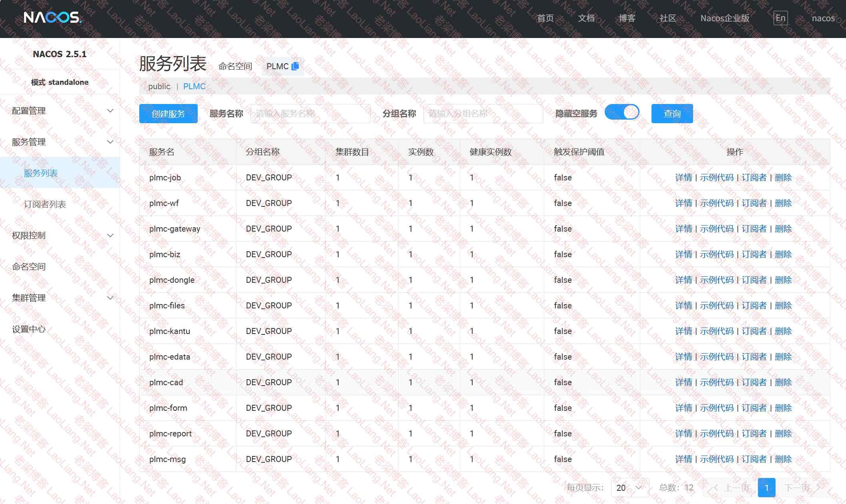Open 订阅者列表 in the sidebar
846x504 pixels.
[45, 204]
